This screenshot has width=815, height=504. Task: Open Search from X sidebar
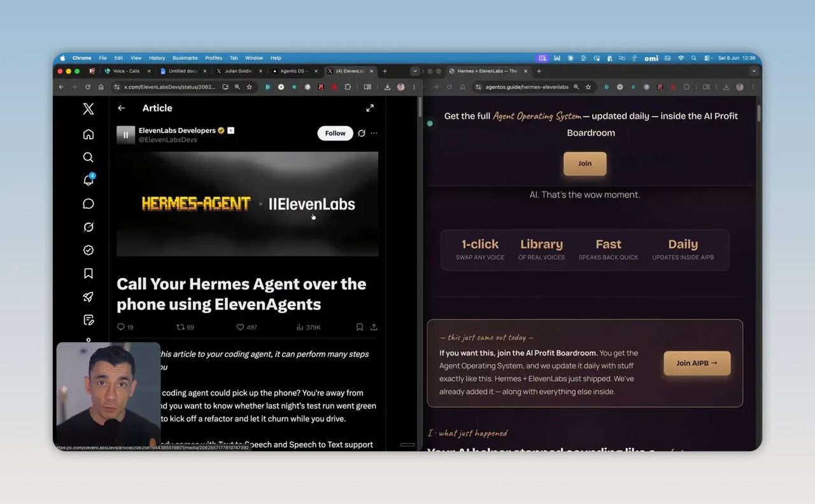89,157
